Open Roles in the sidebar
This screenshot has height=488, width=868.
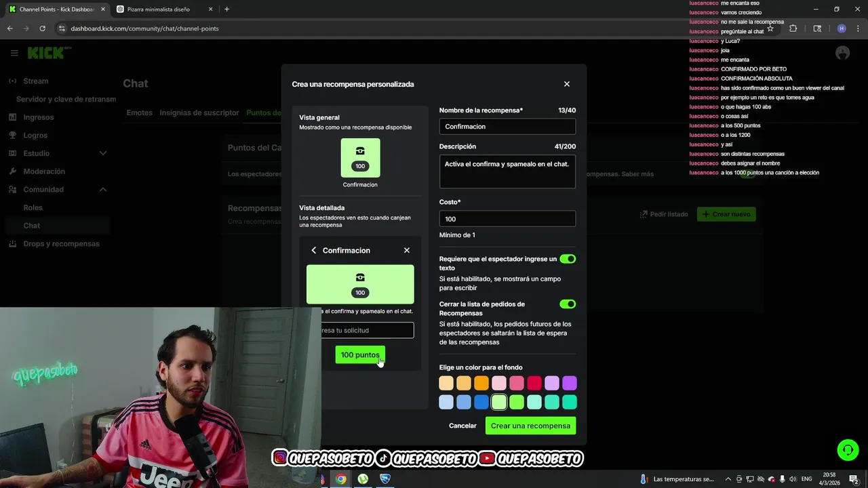(33, 207)
